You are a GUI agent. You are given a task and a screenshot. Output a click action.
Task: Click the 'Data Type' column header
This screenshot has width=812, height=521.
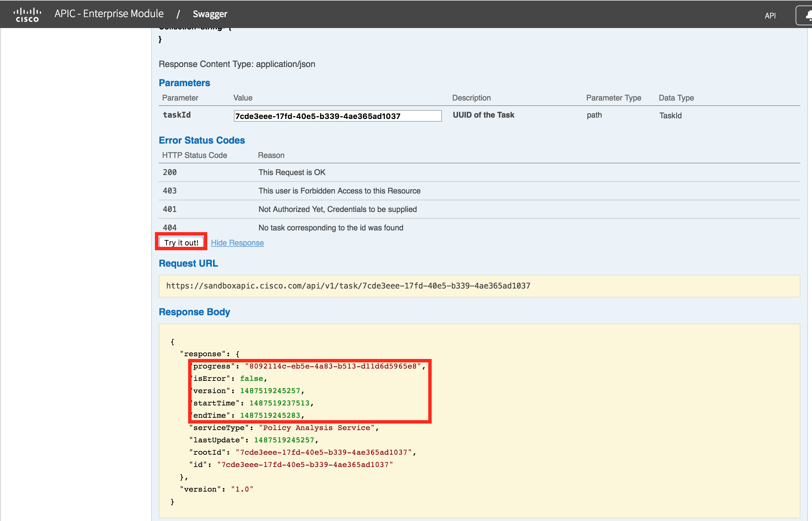tap(676, 98)
